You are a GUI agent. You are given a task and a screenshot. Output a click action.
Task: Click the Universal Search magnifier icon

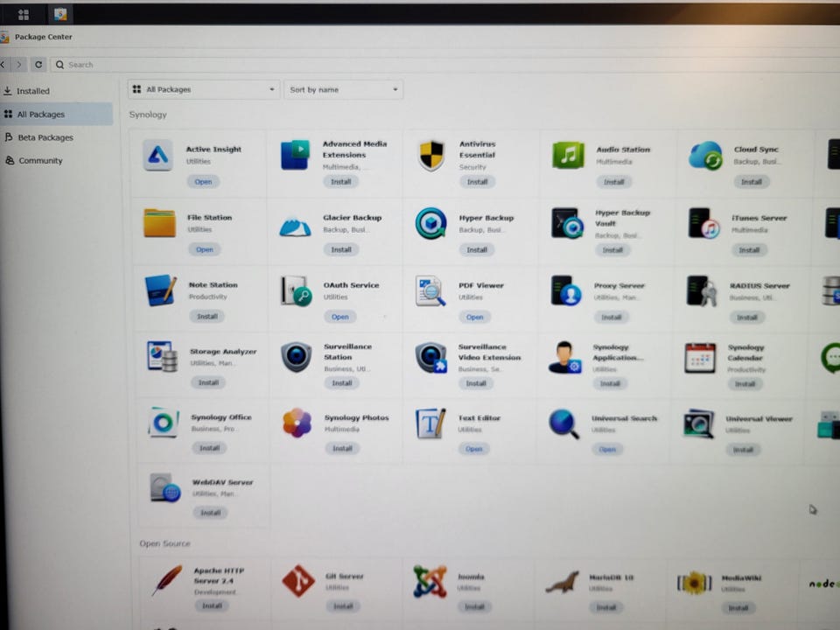click(564, 423)
